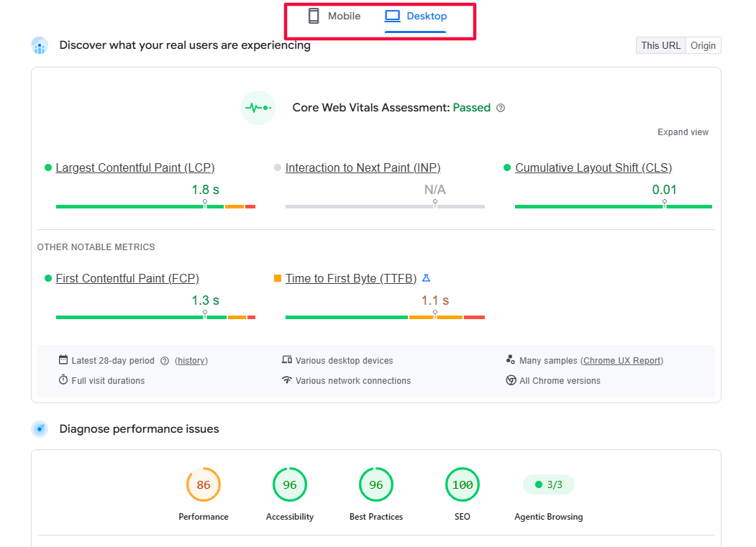Click the Various network connections text
This screenshot has height=547, width=756.
pos(353,381)
